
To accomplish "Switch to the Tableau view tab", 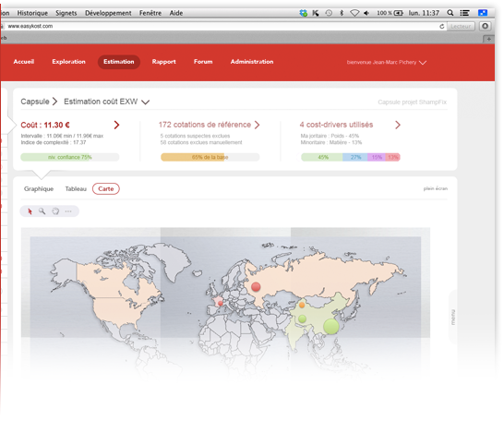I will 76,188.
